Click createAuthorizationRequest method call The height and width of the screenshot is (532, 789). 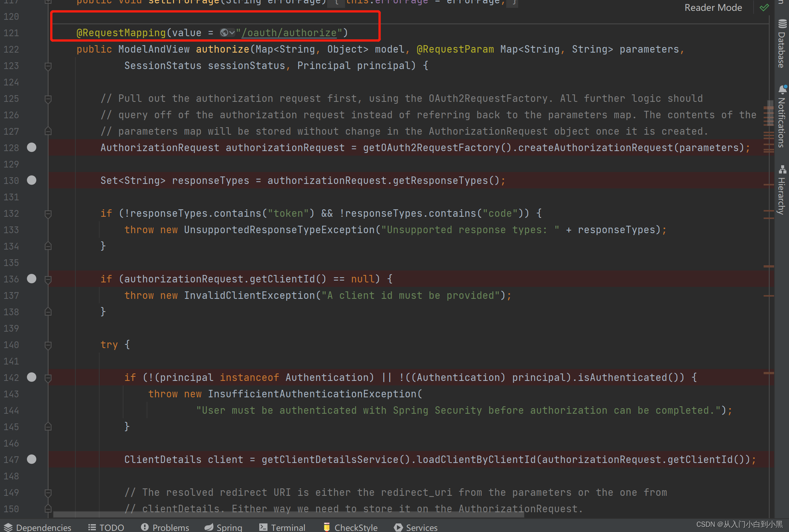[596, 148]
